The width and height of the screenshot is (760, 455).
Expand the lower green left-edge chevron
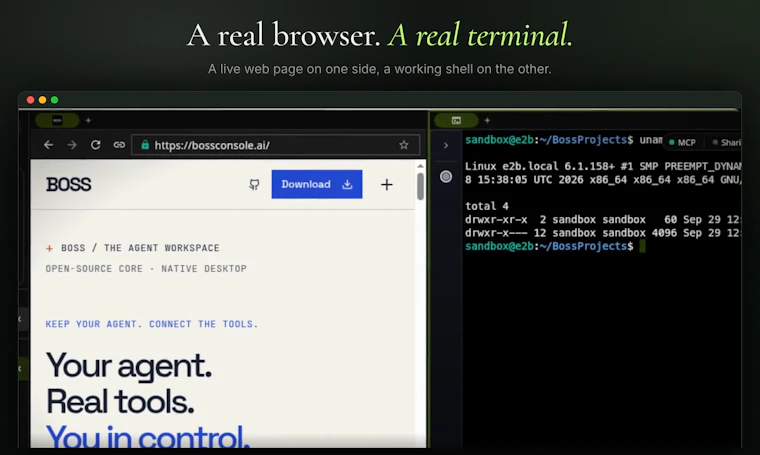pyautogui.click(x=20, y=369)
